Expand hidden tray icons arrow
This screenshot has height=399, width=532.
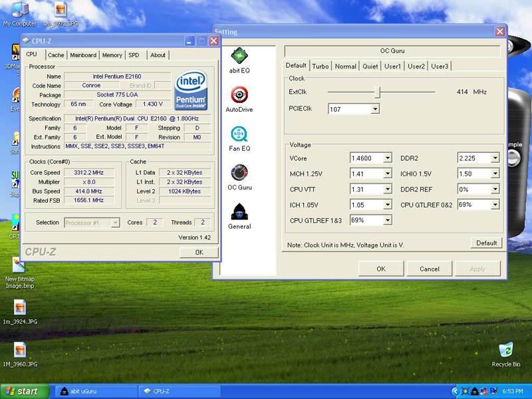coord(455,392)
